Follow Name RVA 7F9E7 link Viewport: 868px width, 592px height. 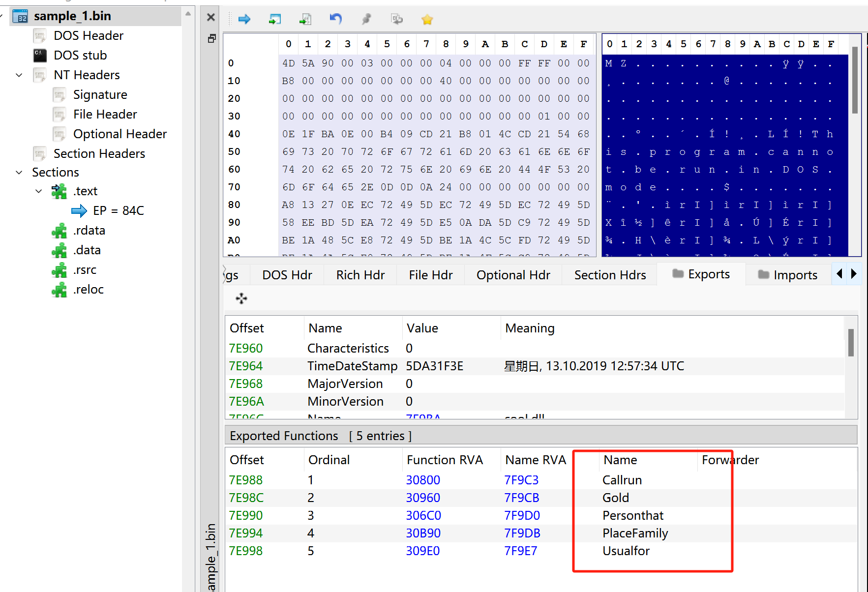pos(521,551)
